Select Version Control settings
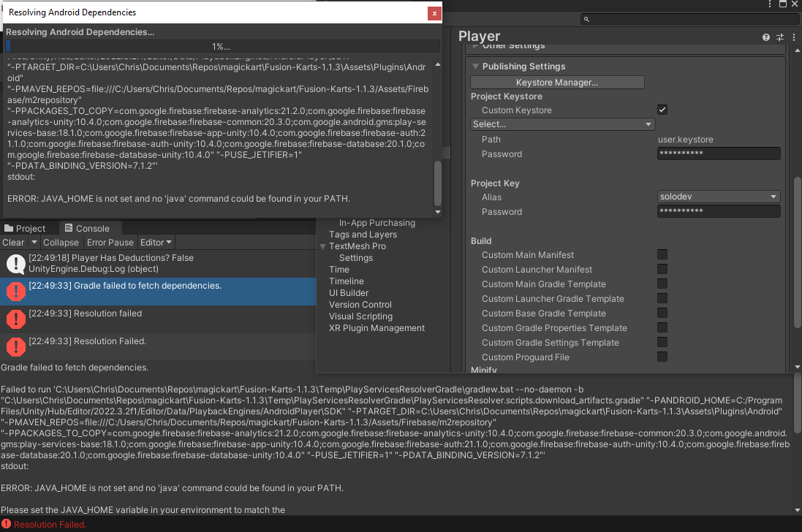The image size is (802, 532). [360, 305]
